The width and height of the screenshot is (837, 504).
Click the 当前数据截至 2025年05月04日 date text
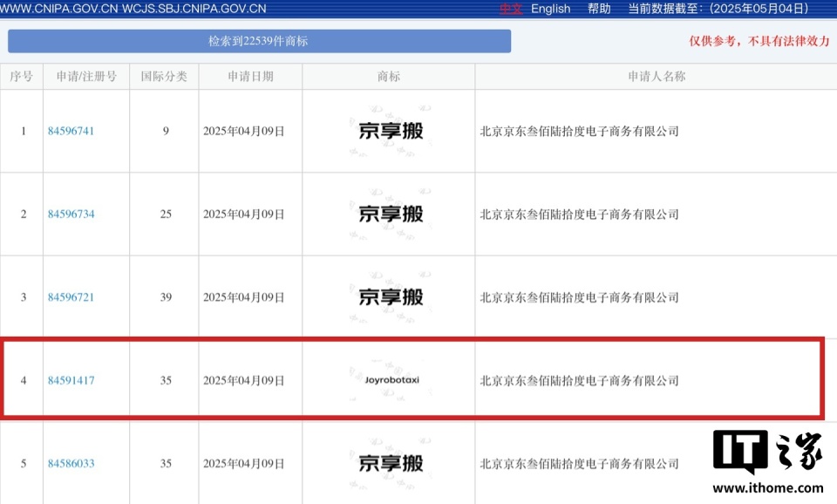tap(718, 9)
